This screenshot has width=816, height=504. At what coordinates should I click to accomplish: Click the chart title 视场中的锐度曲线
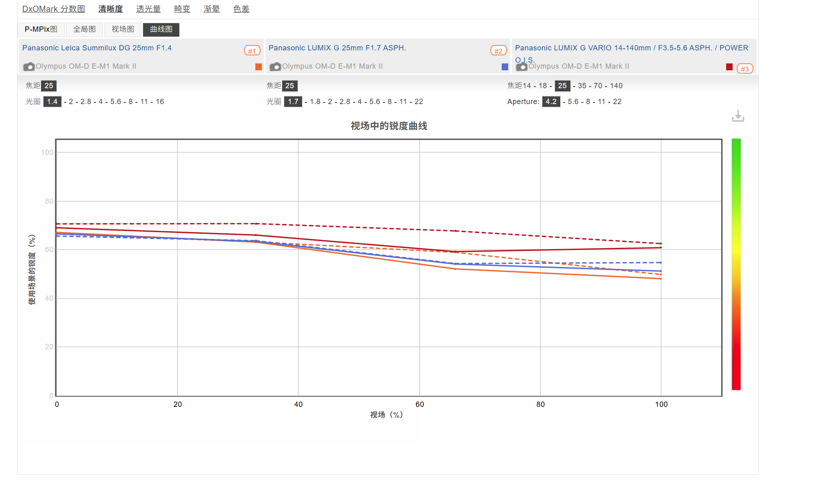[x=389, y=126]
